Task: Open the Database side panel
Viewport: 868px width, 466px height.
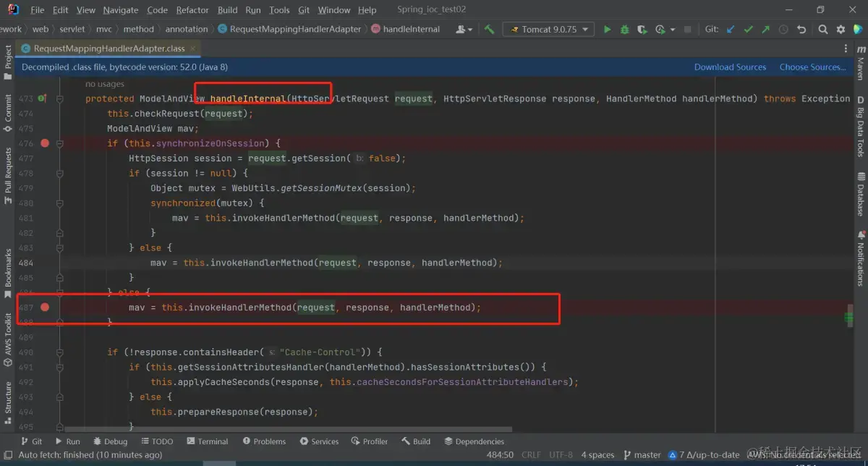Action: 861,194
